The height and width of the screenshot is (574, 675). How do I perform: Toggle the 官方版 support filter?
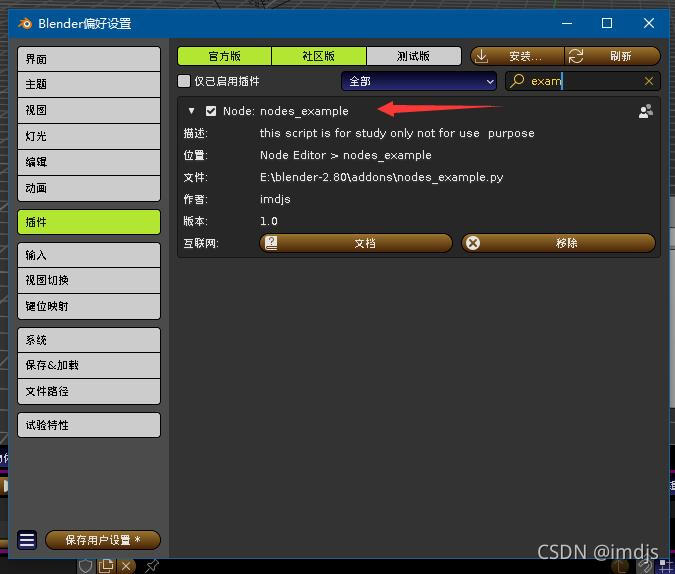[x=224, y=56]
